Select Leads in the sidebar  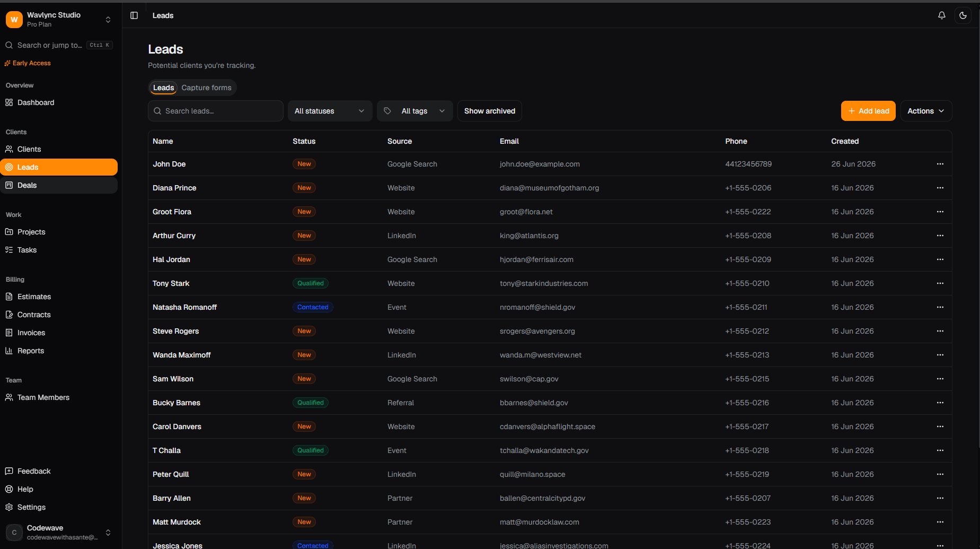[59, 167]
